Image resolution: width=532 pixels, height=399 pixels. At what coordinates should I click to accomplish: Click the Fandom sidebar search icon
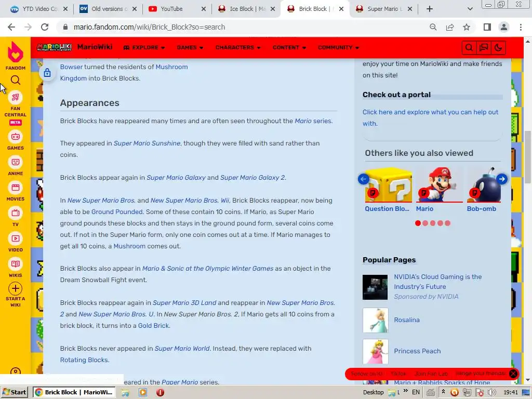[15, 80]
